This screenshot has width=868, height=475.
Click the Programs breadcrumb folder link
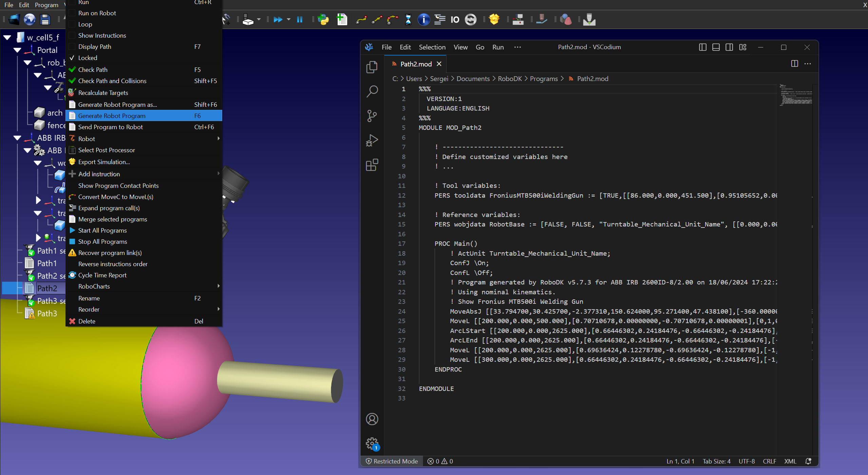[x=543, y=79]
